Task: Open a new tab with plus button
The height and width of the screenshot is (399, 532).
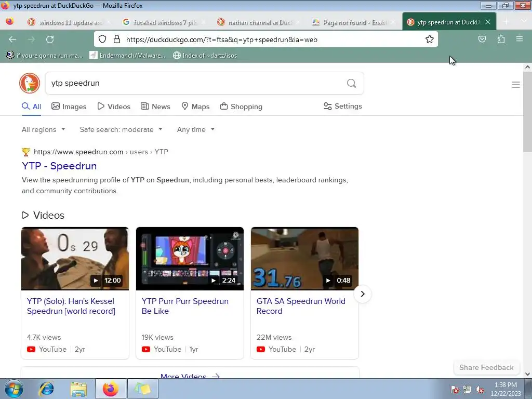Action: (506, 22)
